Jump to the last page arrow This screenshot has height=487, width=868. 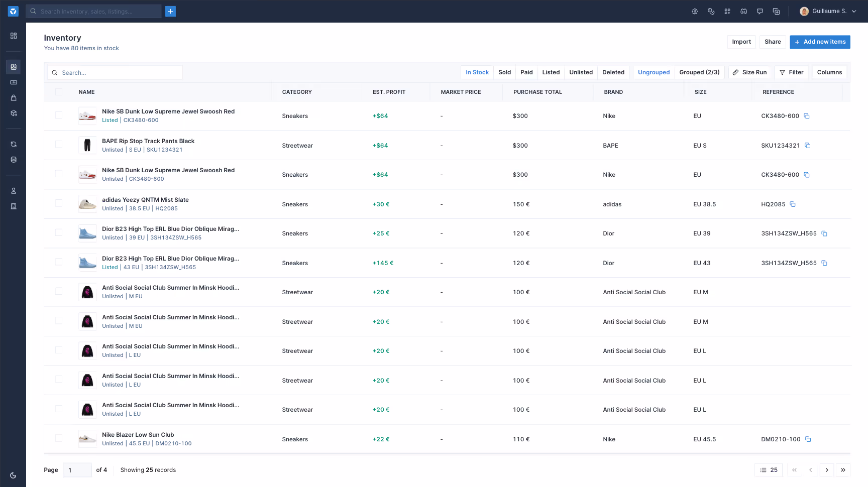point(843,470)
